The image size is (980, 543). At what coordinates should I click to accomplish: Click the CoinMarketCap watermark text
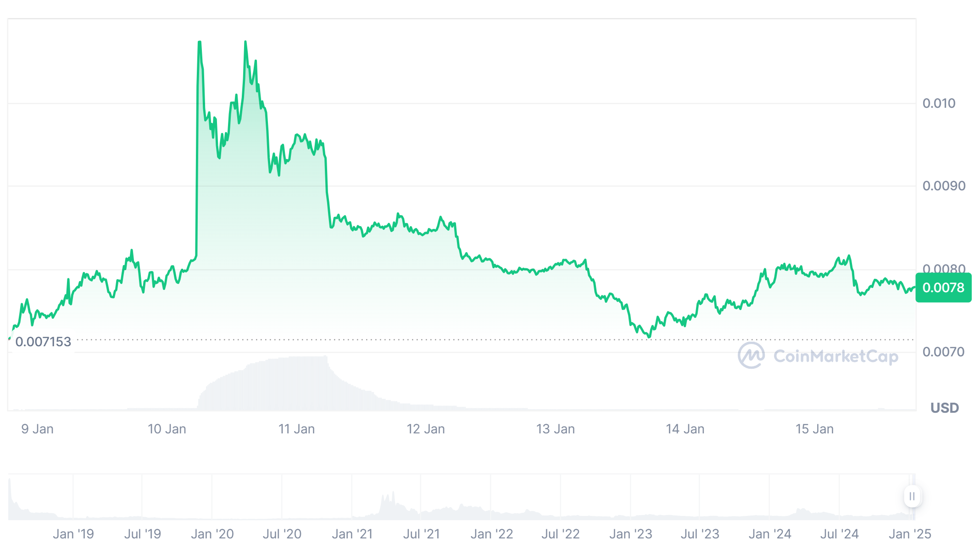tap(835, 356)
